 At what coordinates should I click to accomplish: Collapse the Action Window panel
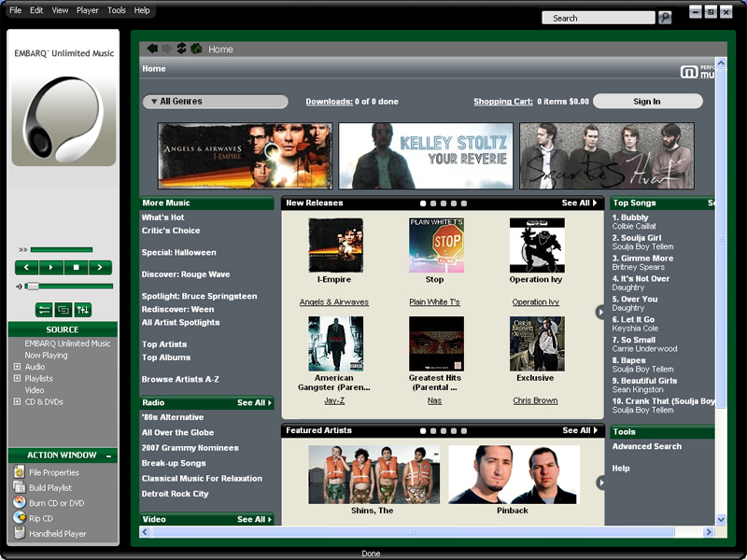tap(109, 455)
